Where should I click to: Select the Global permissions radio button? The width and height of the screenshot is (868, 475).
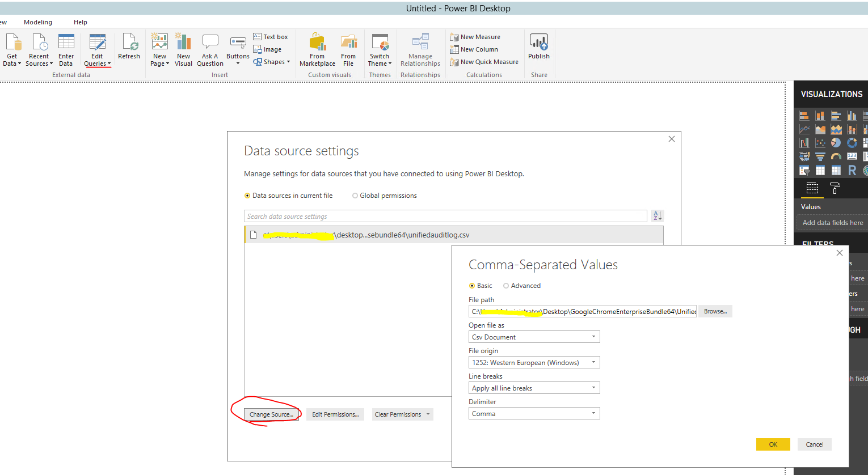point(355,196)
